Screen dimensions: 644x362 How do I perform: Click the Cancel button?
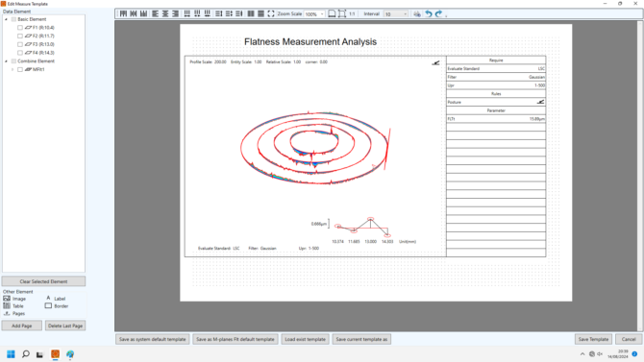629,339
